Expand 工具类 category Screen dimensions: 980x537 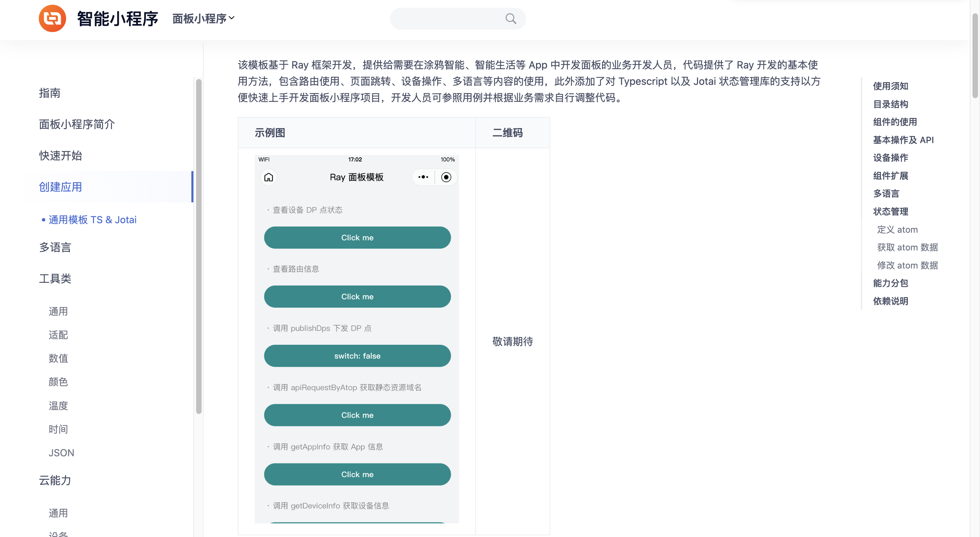coord(55,279)
